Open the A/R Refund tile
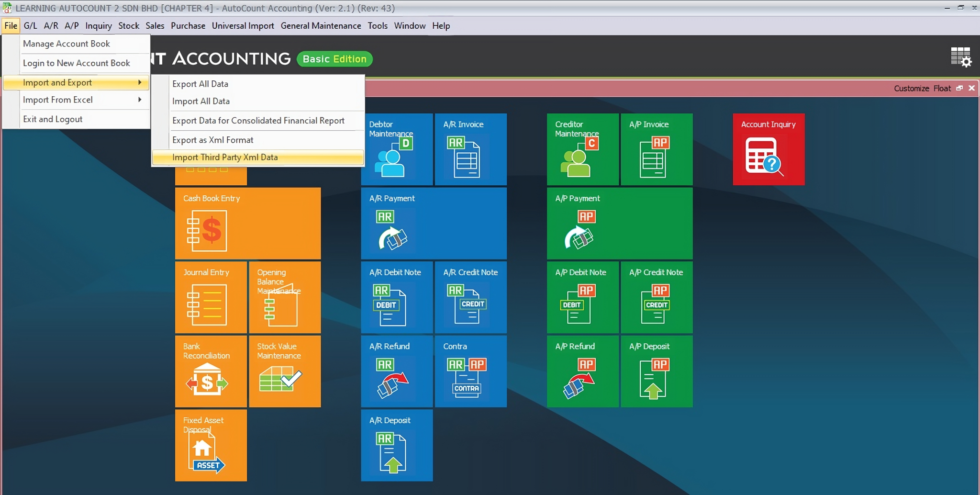This screenshot has width=980, height=495. point(397,371)
